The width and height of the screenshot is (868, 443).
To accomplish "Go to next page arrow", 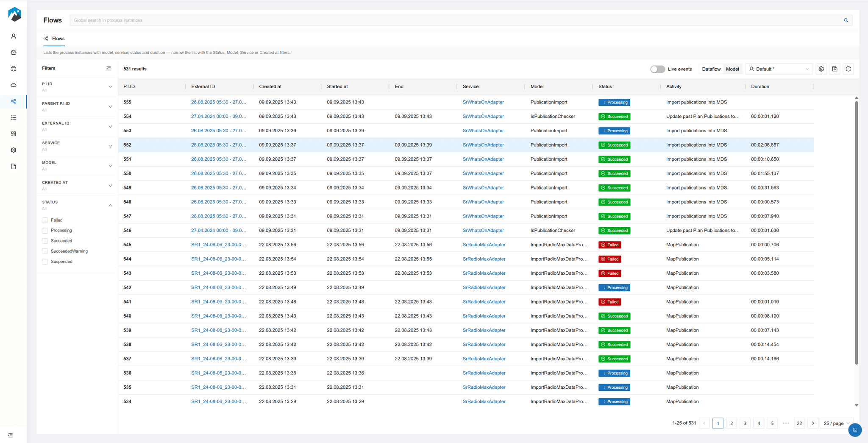I will pyautogui.click(x=813, y=423).
